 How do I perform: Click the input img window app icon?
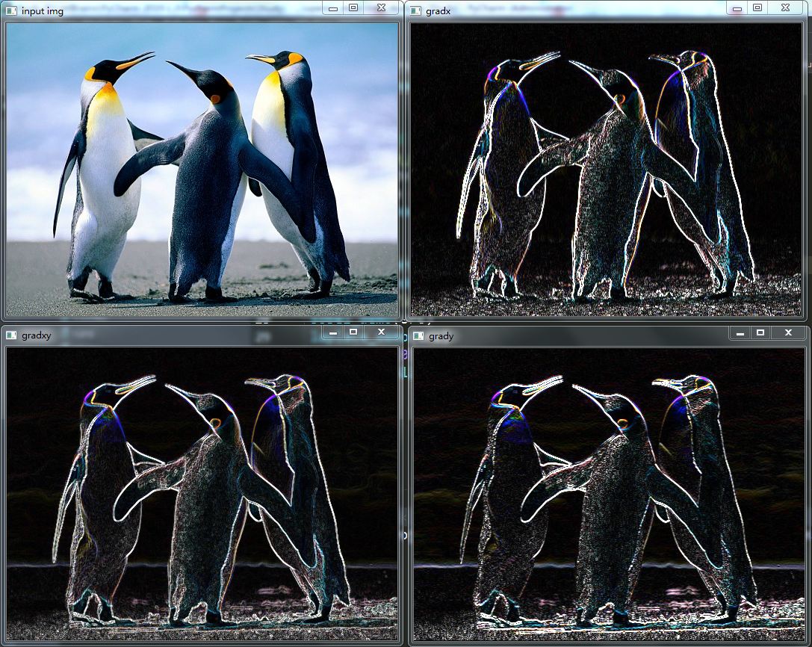11,10
